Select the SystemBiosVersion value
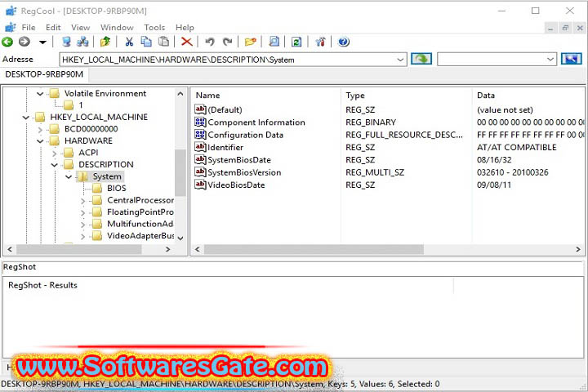Image resolution: width=588 pixels, height=392 pixels. click(244, 172)
